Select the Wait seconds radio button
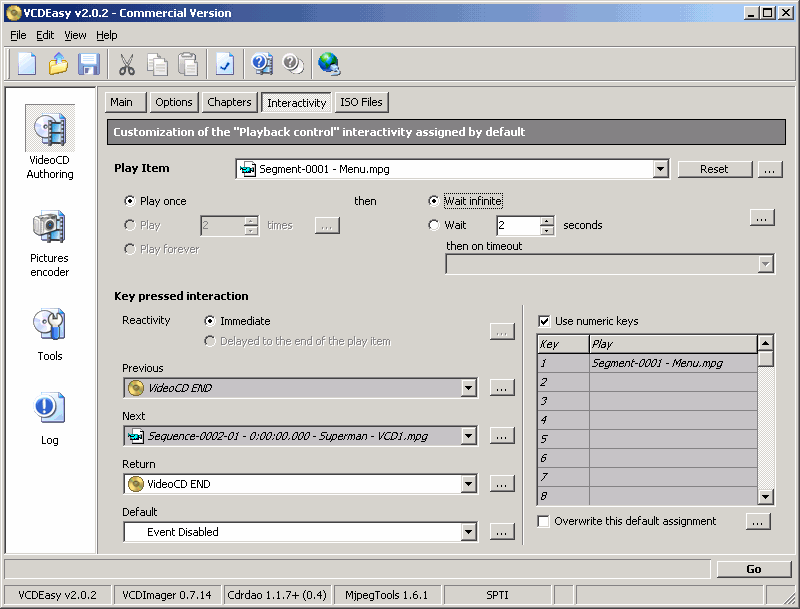 click(x=434, y=225)
